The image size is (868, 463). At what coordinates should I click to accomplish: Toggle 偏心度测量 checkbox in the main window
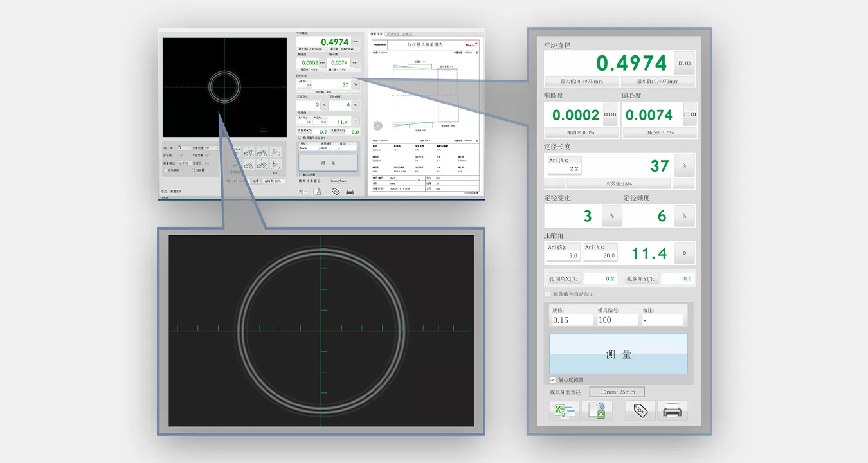300,174
